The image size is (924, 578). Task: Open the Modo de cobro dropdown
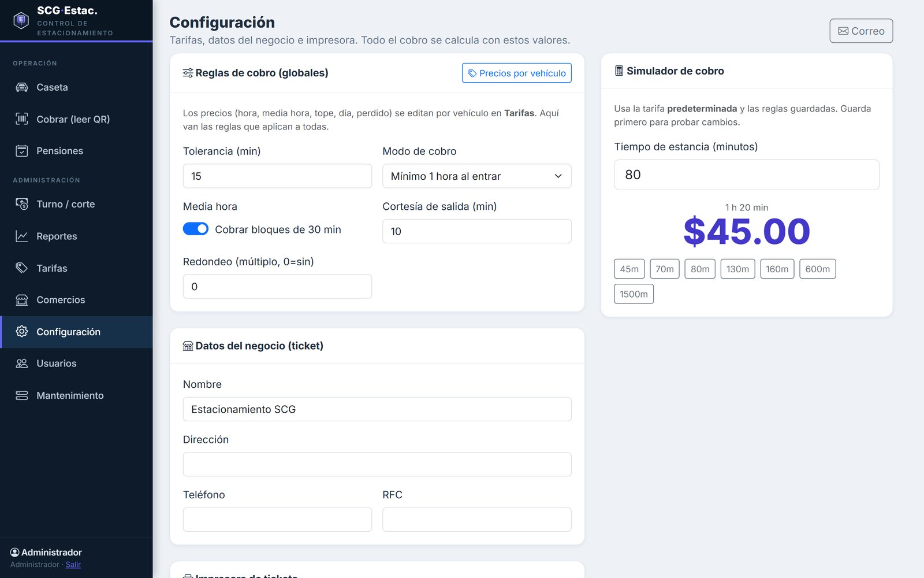pos(476,176)
